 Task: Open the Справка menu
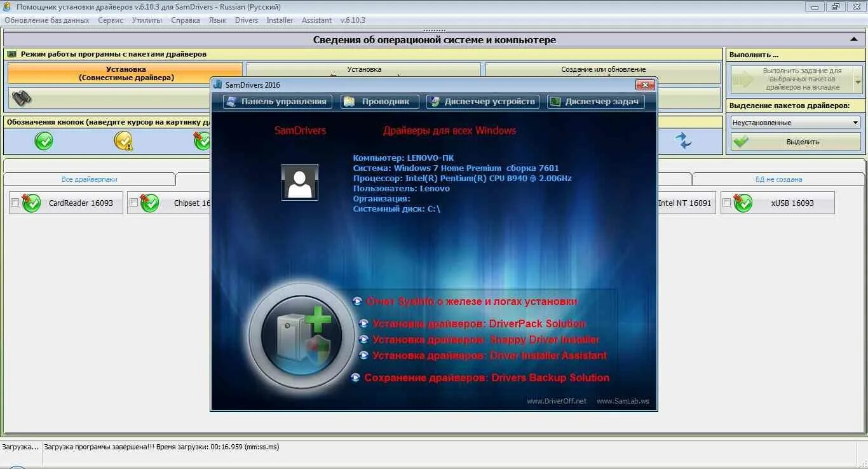(x=186, y=20)
